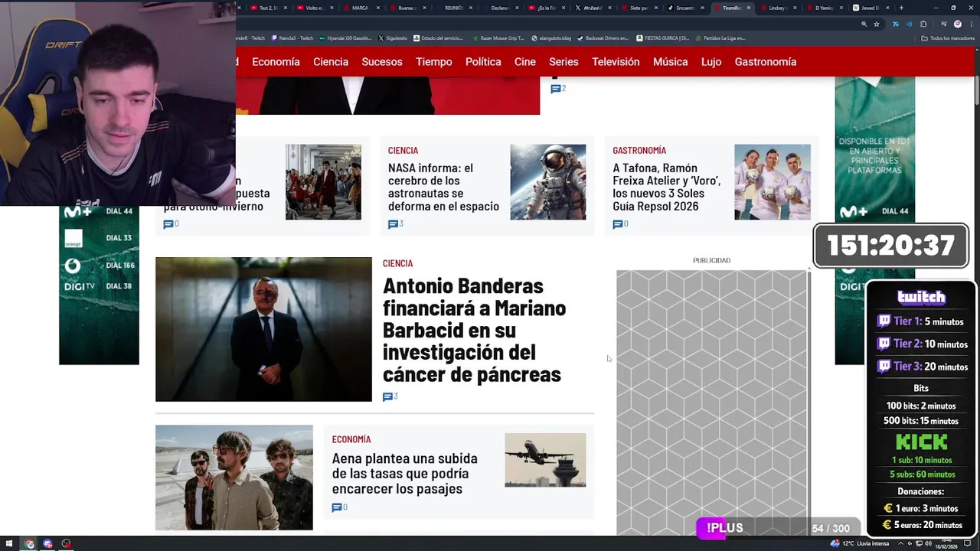Open Chrome from the taskbar

tap(29, 543)
